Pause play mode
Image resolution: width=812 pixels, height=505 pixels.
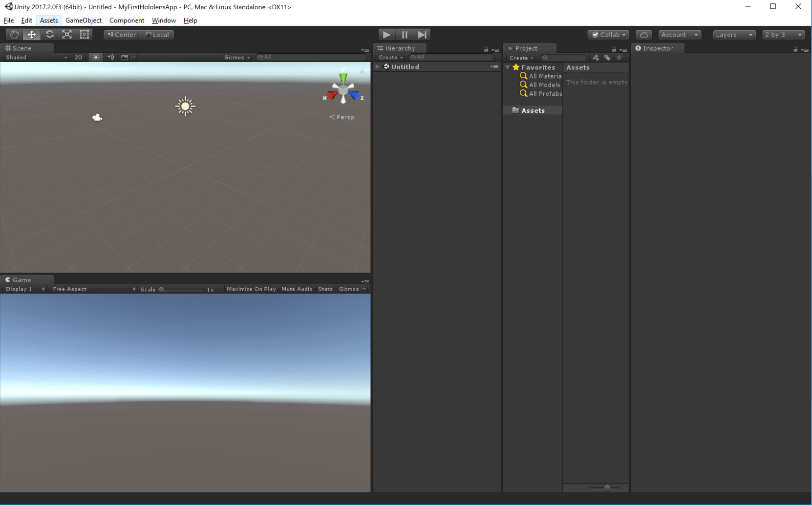click(x=405, y=34)
